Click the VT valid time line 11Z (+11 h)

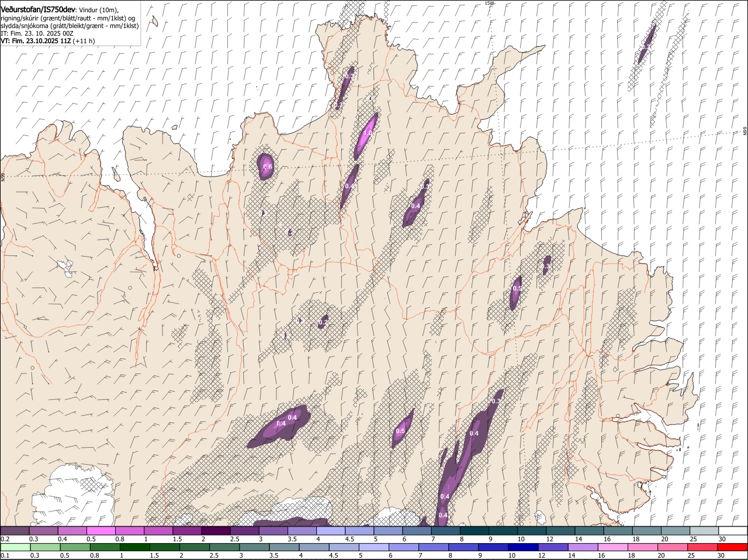[x=48, y=41]
